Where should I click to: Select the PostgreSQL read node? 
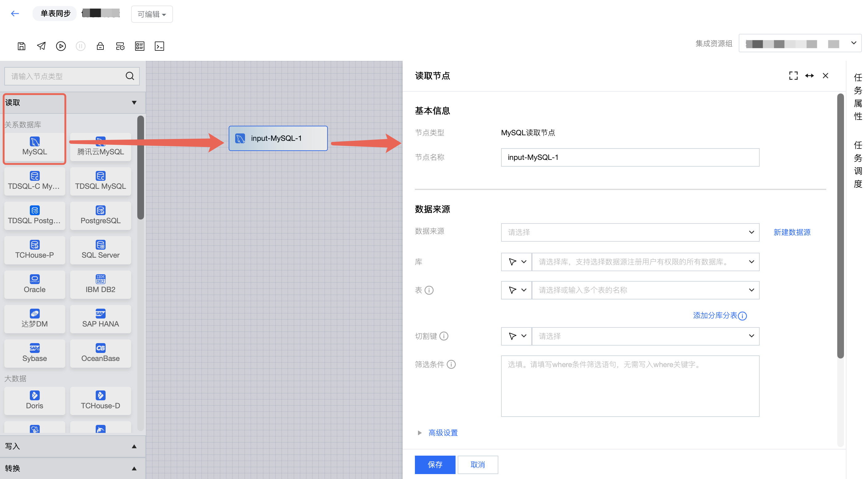100,216
